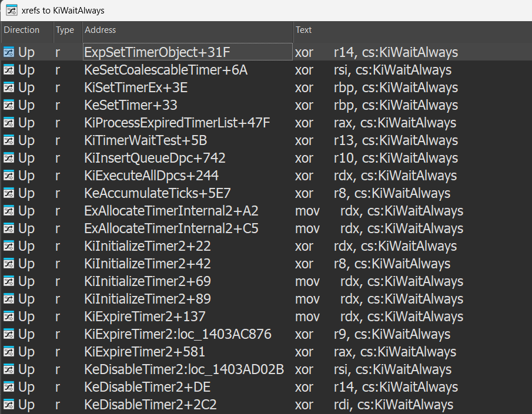Click xref icon for ExpSetTimerObject+31F row

point(9,52)
